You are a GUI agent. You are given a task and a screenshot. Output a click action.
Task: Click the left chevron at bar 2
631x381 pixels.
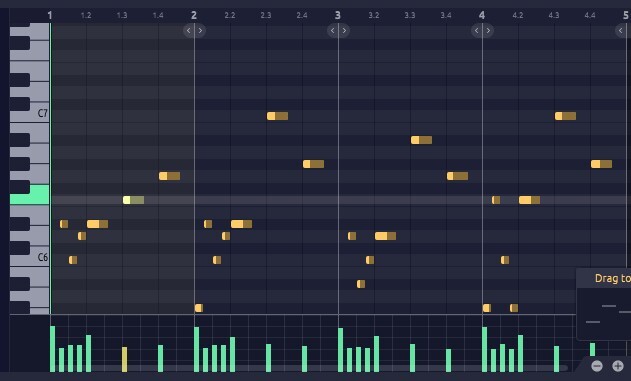pos(189,31)
